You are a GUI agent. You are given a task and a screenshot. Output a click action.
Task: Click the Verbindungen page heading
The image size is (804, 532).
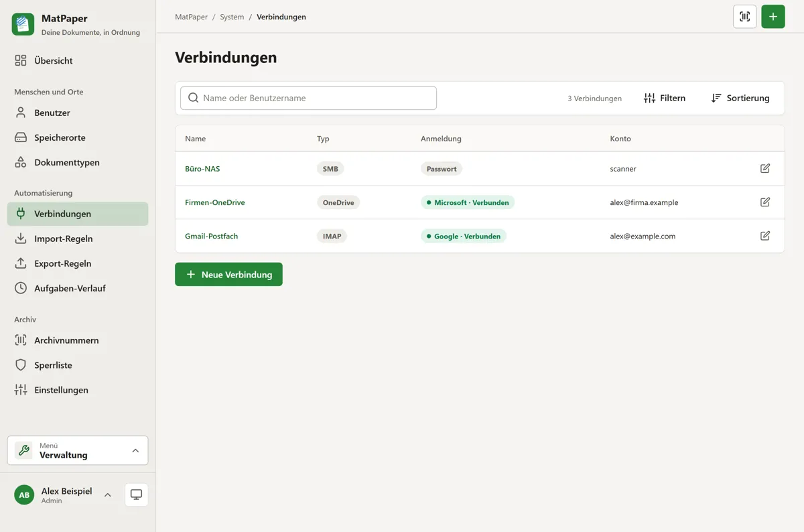pos(226,58)
